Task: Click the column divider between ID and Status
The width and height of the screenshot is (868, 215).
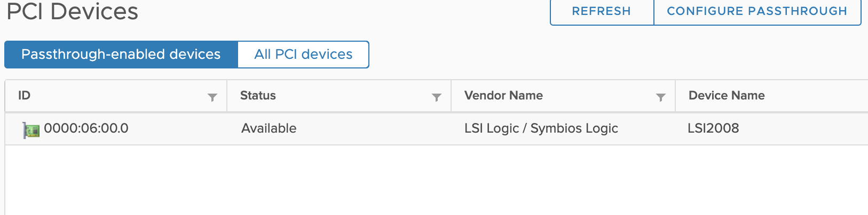Action: pos(227,96)
